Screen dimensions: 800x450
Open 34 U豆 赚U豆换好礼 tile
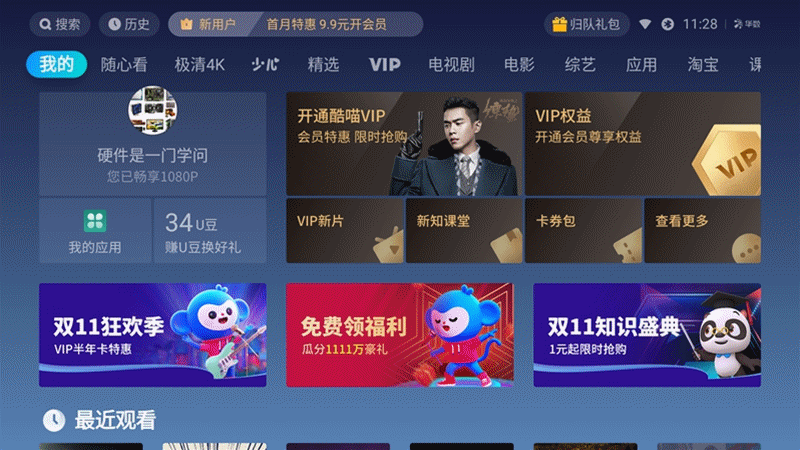210,231
